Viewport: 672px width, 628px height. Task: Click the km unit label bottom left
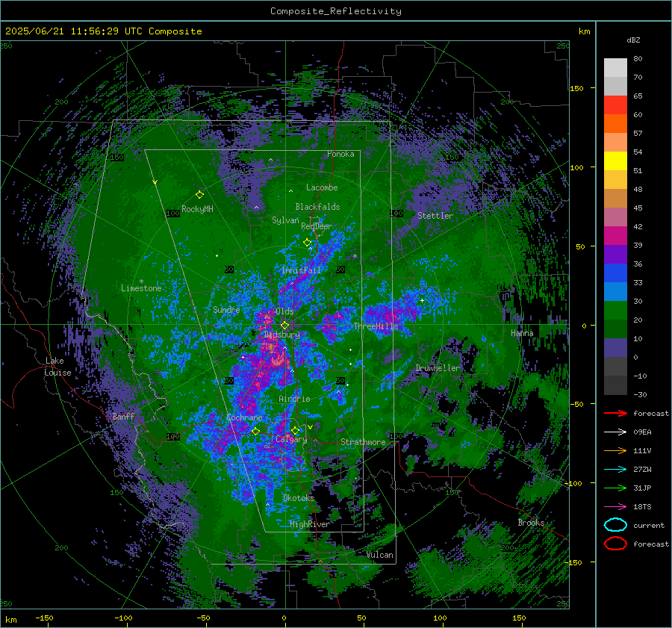10,620
